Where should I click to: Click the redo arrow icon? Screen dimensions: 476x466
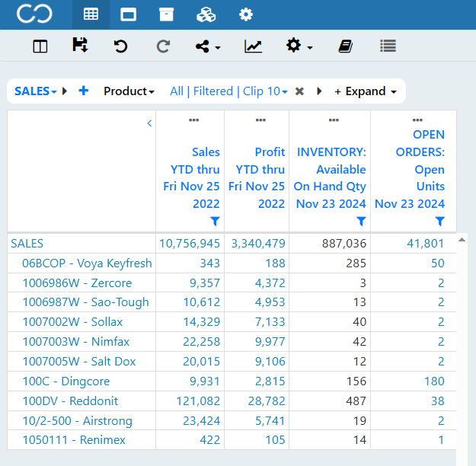coord(163,46)
